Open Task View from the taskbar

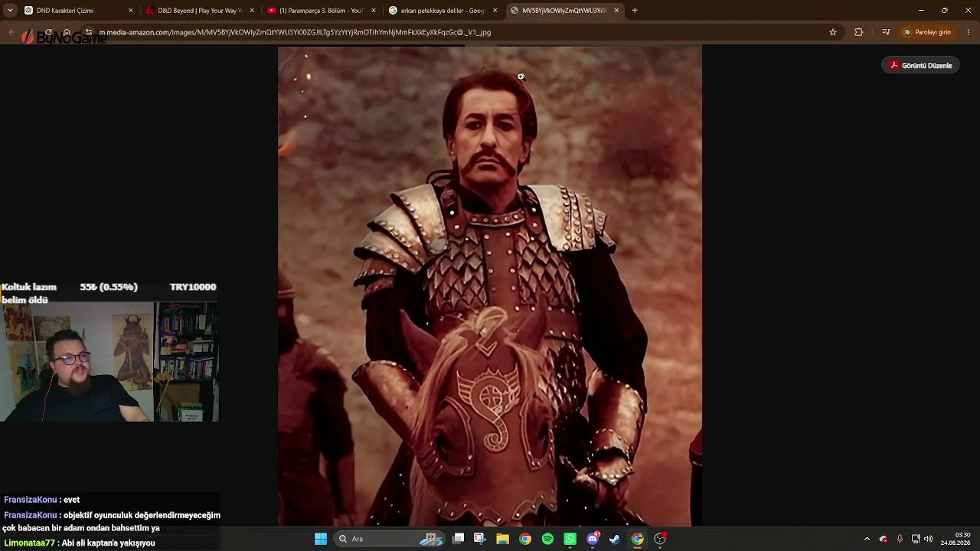(458, 539)
